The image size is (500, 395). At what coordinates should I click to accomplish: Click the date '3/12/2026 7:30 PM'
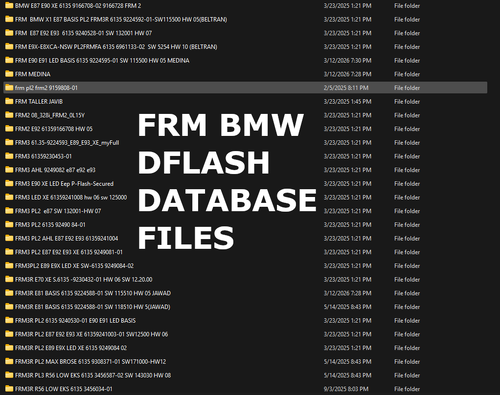pos(348,60)
